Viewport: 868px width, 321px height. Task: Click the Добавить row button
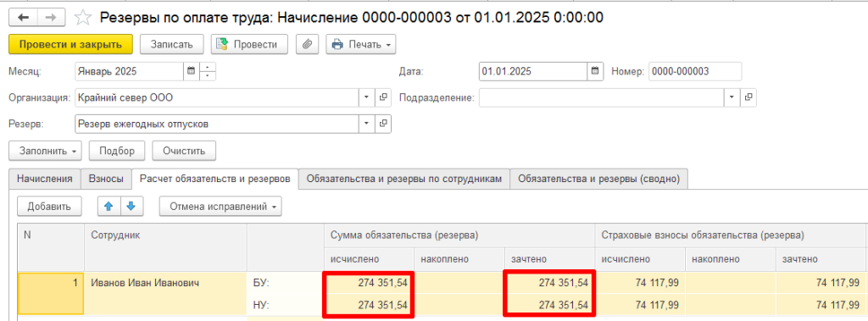pyautogui.click(x=49, y=207)
